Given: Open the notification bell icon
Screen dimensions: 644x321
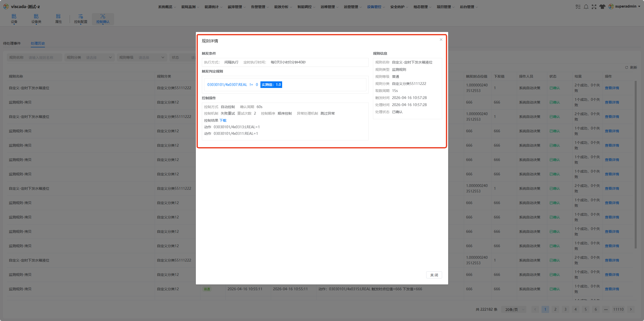Looking at the screenshot, I should point(586,7).
